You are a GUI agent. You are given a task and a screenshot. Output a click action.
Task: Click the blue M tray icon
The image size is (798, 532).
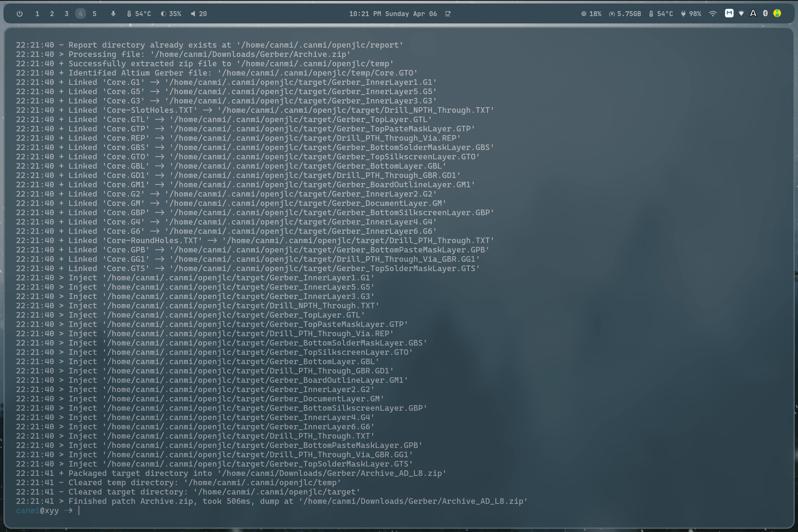729,14
